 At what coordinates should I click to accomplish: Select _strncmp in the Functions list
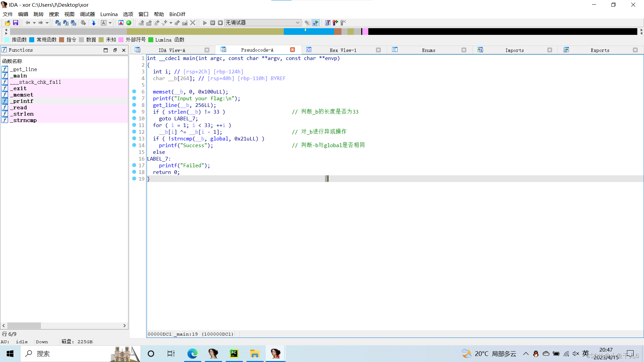(x=23, y=120)
